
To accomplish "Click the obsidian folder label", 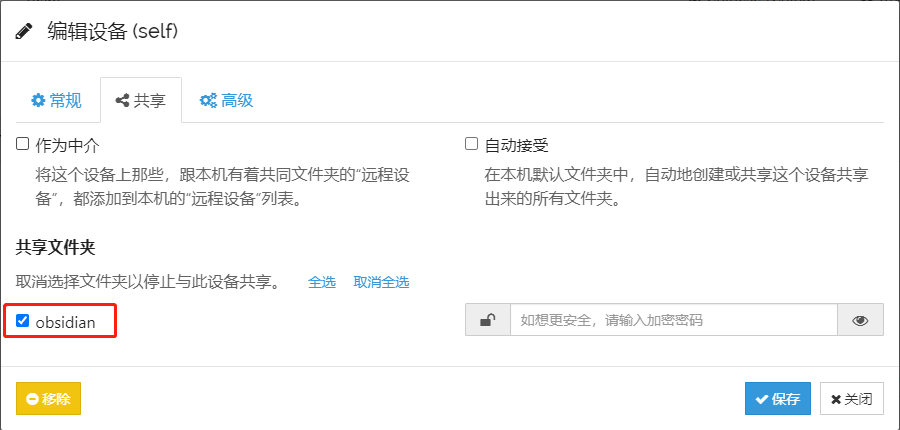I will coord(65,322).
